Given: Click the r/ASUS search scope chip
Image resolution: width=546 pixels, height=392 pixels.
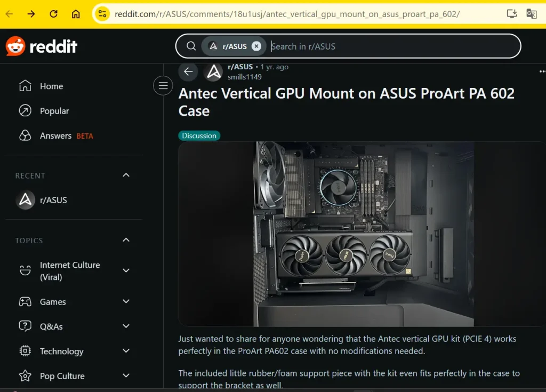Looking at the screenshot, I should tap(234, 46).
